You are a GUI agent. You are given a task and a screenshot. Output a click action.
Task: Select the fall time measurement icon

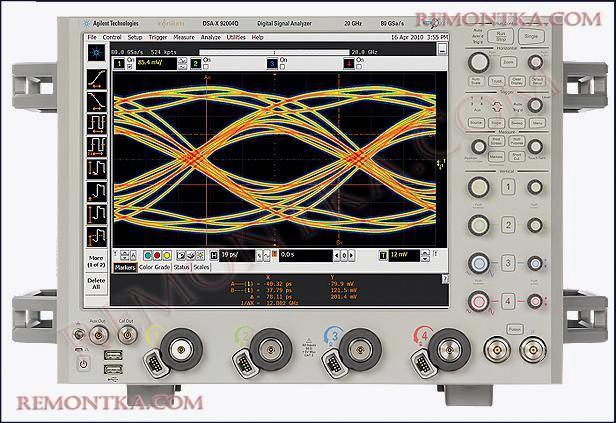point(97,101)
